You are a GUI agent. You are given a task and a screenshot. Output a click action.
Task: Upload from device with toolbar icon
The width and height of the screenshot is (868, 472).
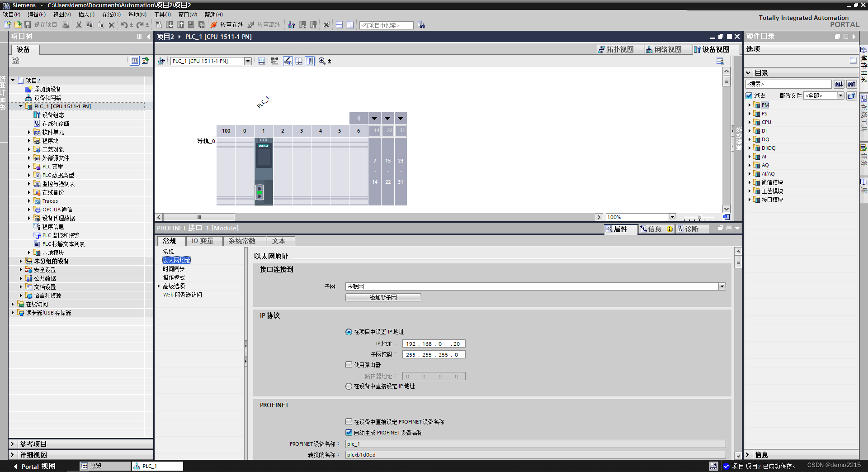pos(180,25)
